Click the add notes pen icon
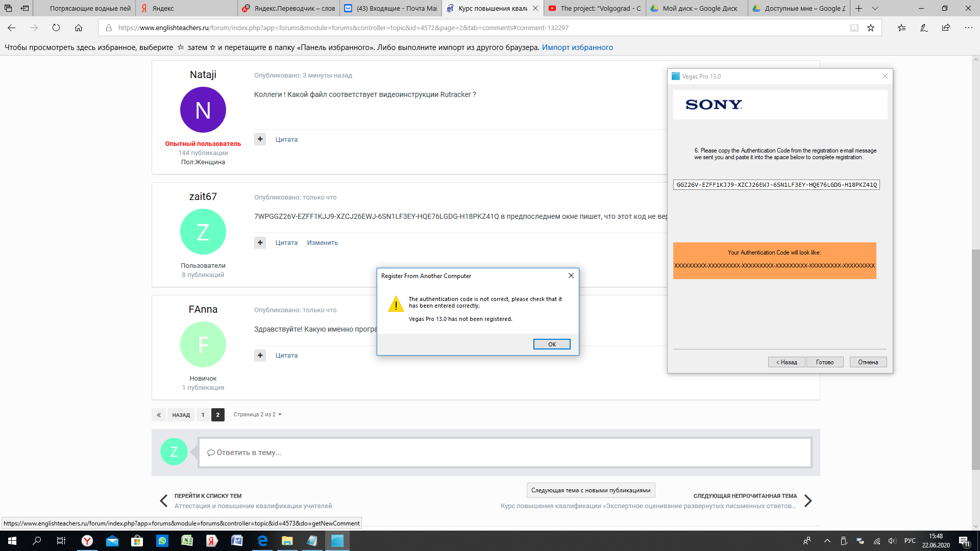Image resolution: width=980 pixels, height=551 pixels. pyautogui.click(x=924, y=28)
